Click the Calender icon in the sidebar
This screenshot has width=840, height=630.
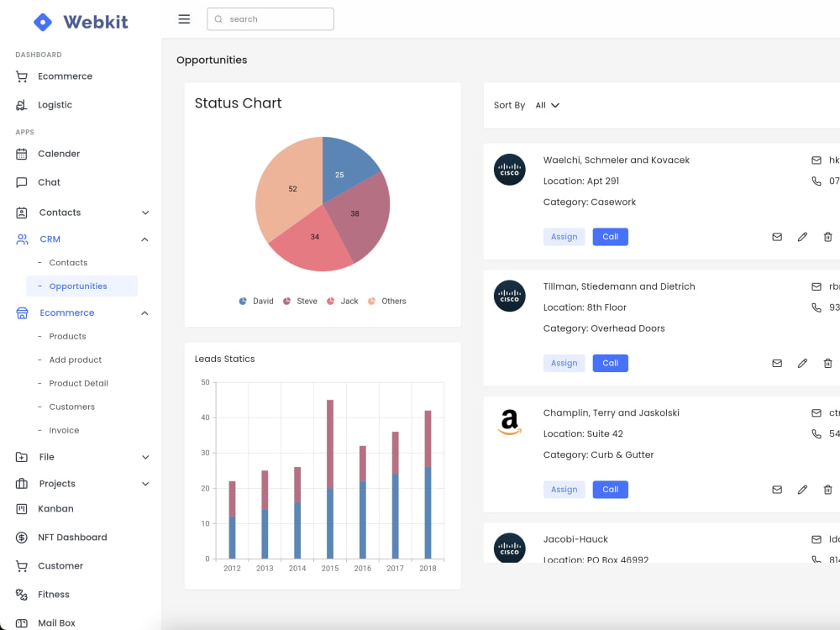[x=22, y=155]
